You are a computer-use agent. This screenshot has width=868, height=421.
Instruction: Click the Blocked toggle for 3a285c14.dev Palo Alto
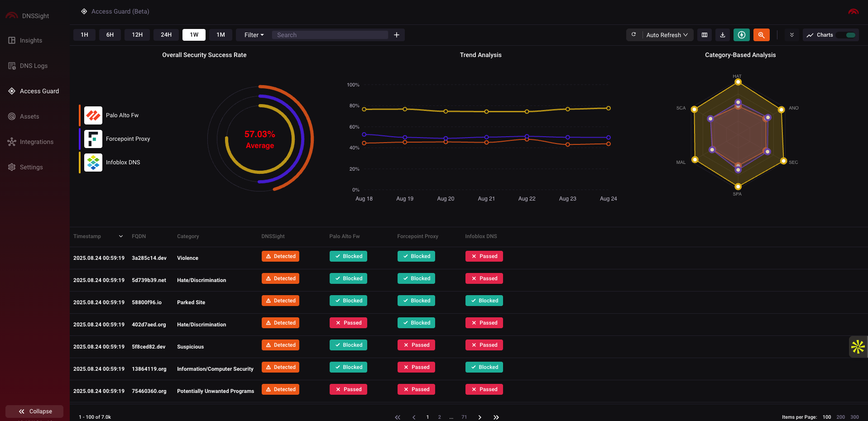(x=348, y=256)
